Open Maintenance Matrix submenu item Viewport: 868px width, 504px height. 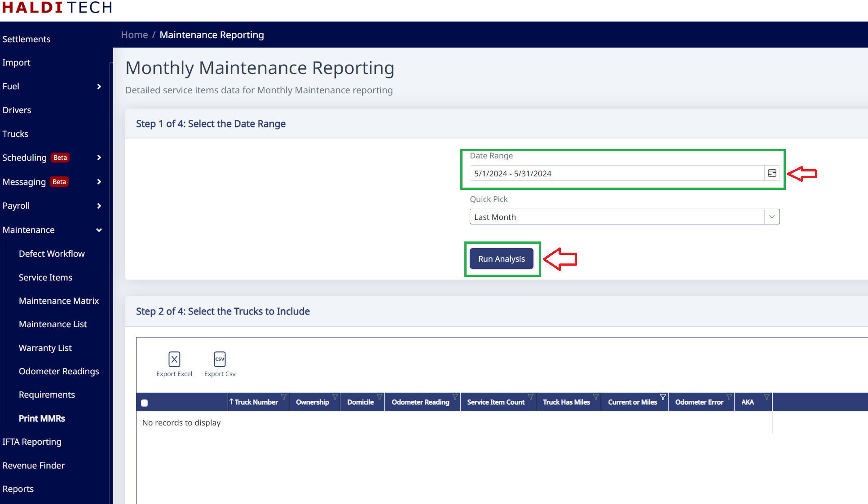click(x=59, y=301)
